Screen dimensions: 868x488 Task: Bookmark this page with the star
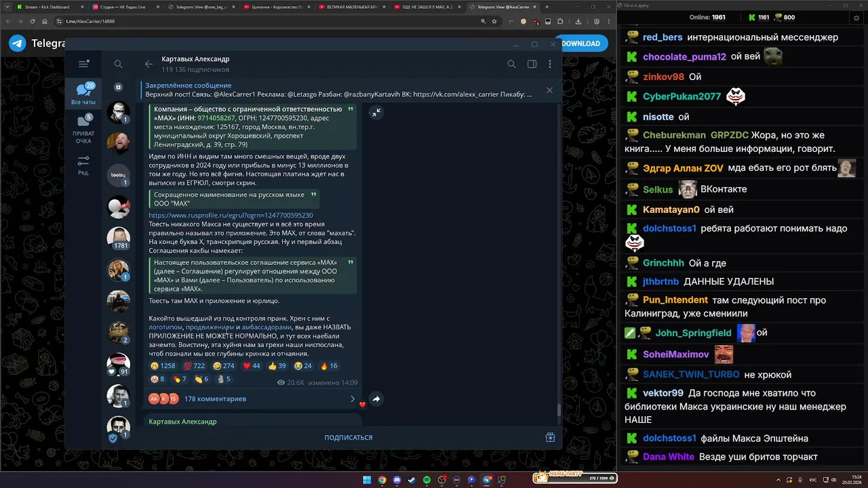coord(494,21)
